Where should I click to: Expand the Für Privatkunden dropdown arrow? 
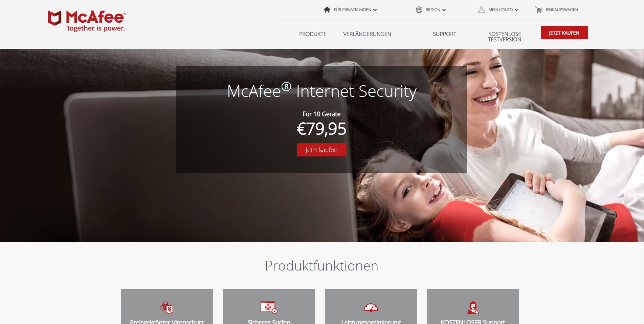pyautogui.click(x=375, y=10)
